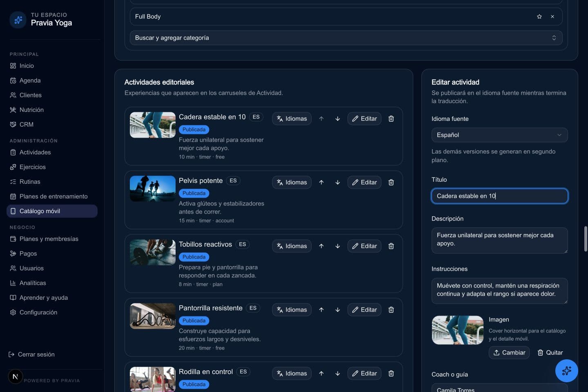Click the page vertical scrollbar
The height and width of the screenshot is (392, 588).
pyautogui.click(x=586, y=239)
